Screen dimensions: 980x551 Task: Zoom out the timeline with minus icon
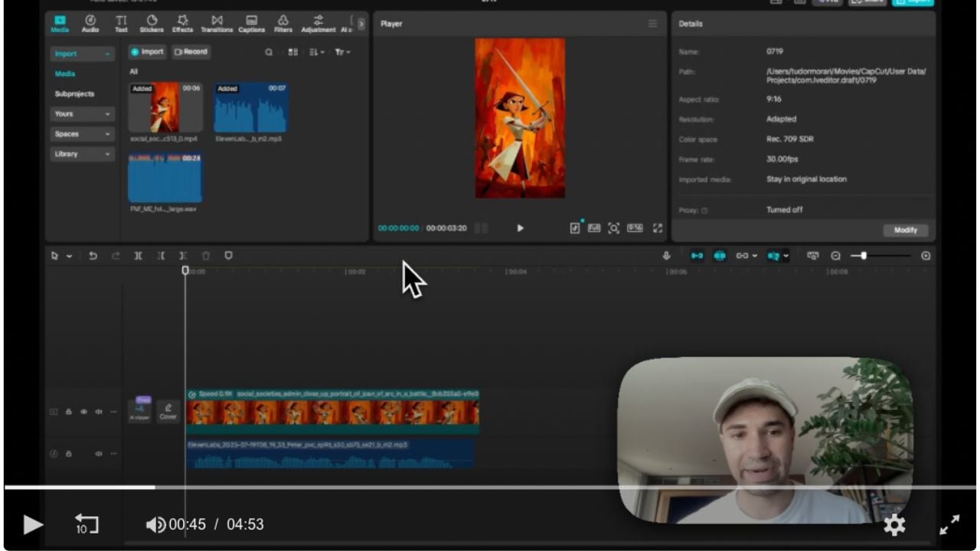835,256
